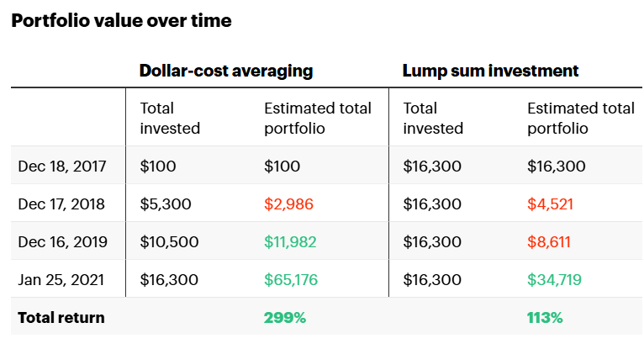The image size is (644, 349).
Task: Click the $5,300 total invested cell
Action: tap(166, 204)
